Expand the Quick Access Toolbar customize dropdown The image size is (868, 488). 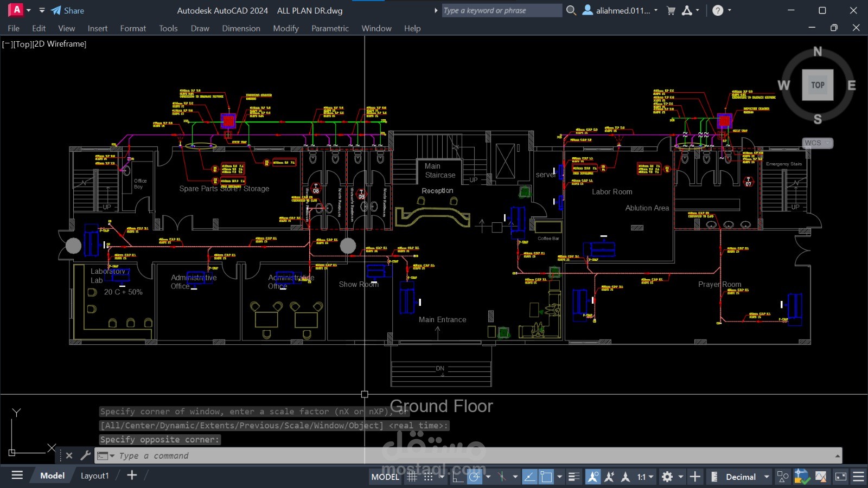click(x=42, y=10)
